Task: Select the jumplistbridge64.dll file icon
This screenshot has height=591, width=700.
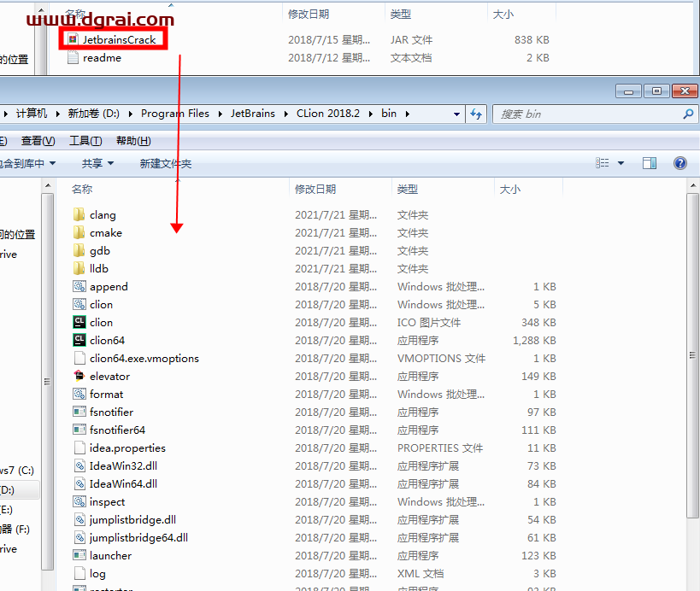Action: [x=79, y=537]
